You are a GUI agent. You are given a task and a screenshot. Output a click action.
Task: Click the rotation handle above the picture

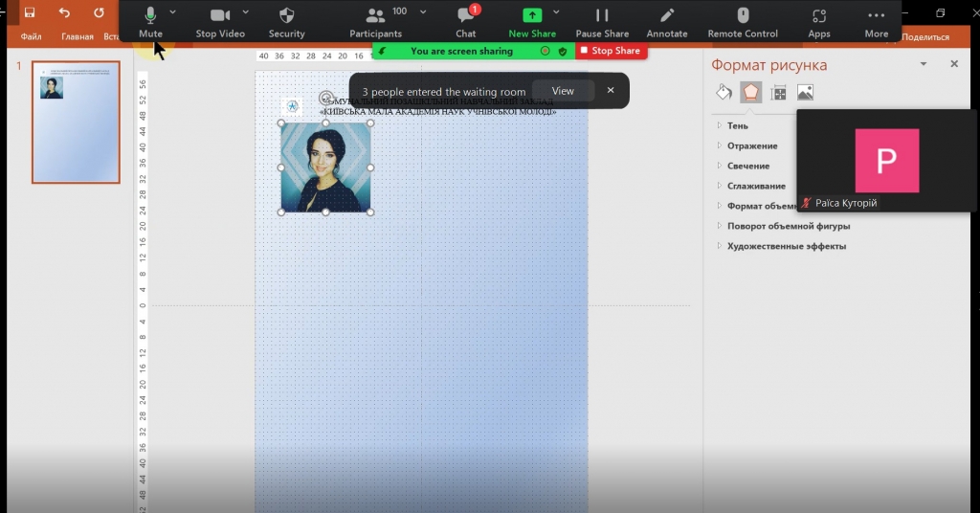(325, 98)
